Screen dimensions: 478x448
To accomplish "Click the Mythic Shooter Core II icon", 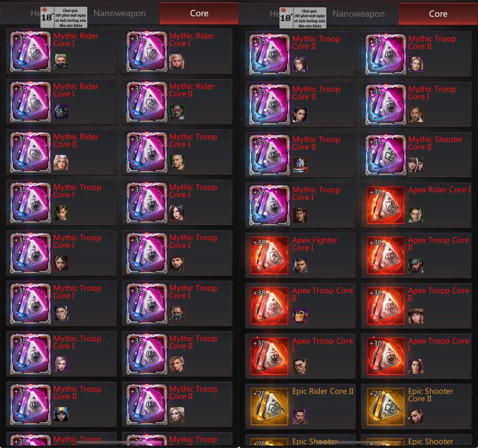I will coord(385,155).
